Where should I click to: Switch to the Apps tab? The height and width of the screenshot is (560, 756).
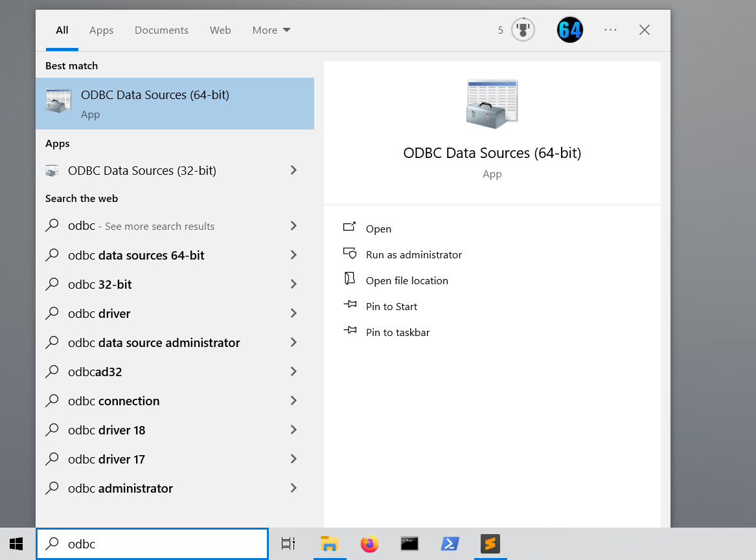click(101, 30)
